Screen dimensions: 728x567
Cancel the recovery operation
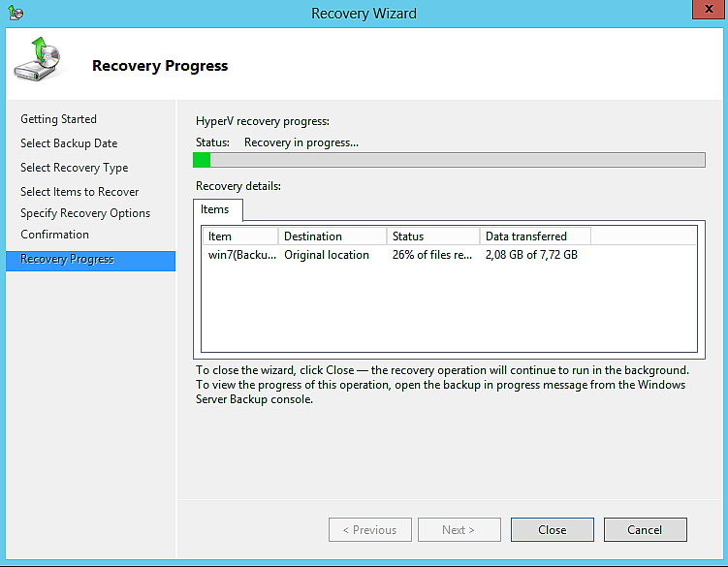point(646,530)
